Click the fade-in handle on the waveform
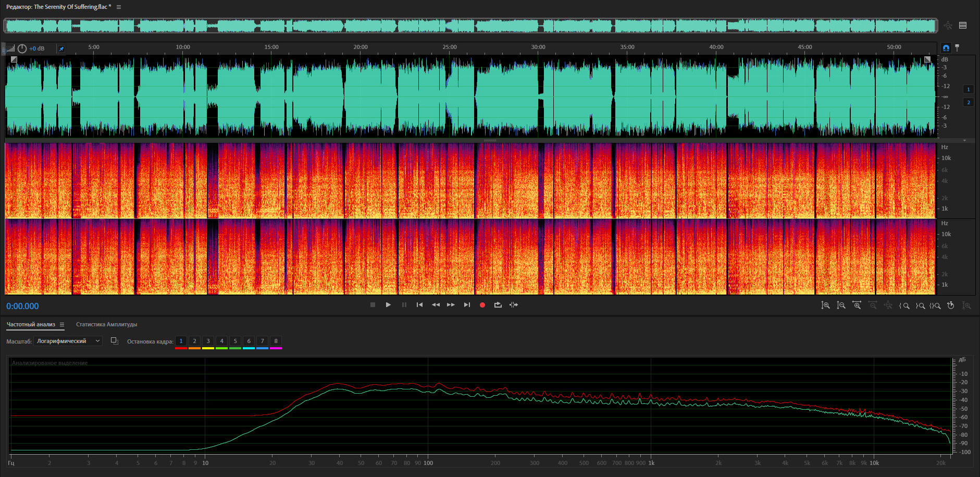The height and width of the screenshot is (477, 980). [14, 59]
